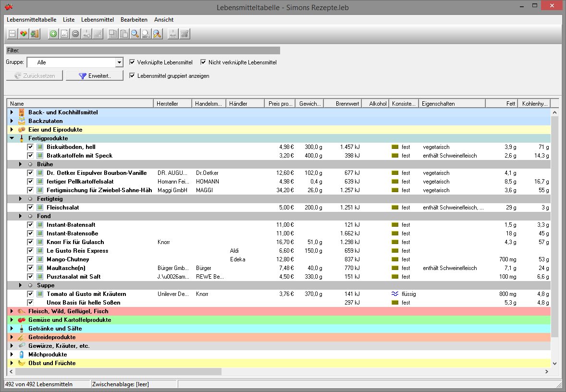Click the edit entry pencil icon
The image size is (566, 392).
coord(64,34)
